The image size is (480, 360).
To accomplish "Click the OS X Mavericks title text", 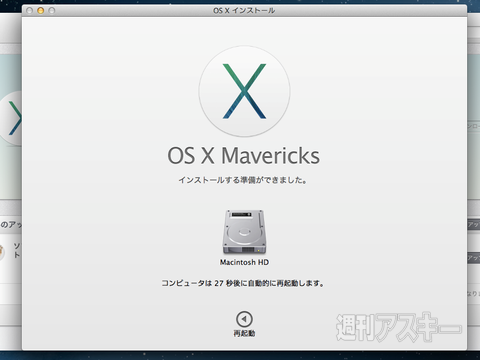I will coord(244,156).
